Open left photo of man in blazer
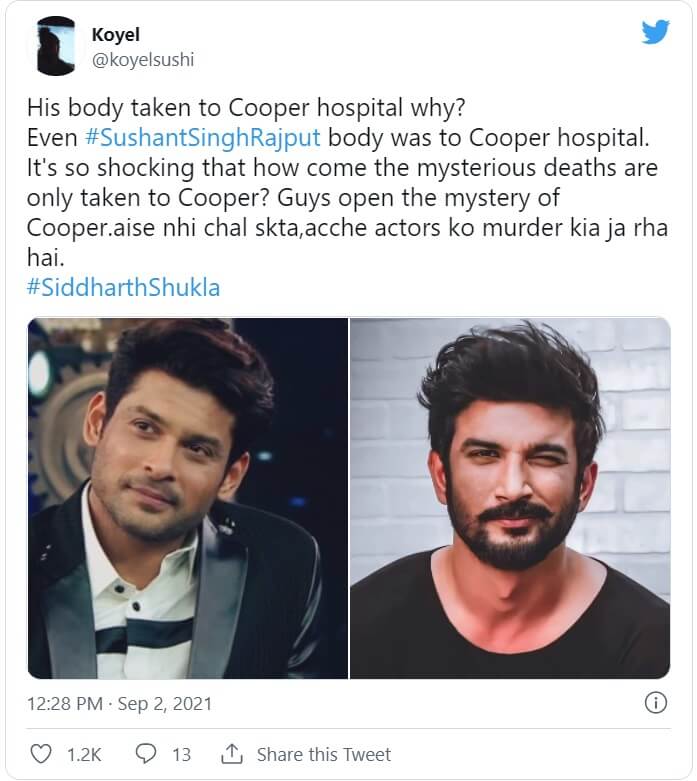The height and width of the screenshot is (781, 697). pyautogui.click(x=188, y=498)
